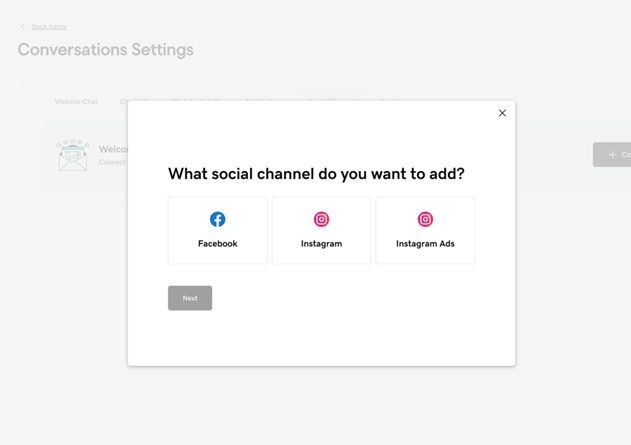Select the Facebook channel card
The image size is (631, 445).
(217, 231)
